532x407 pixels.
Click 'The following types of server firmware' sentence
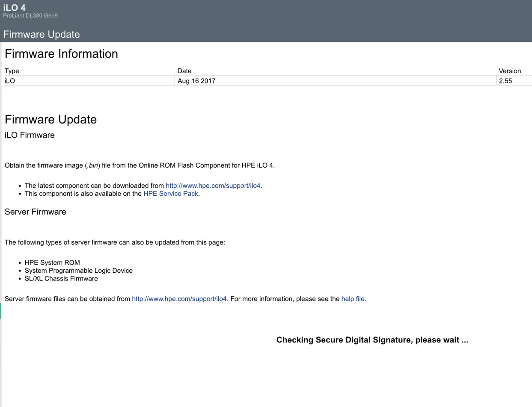coord(115,242)
